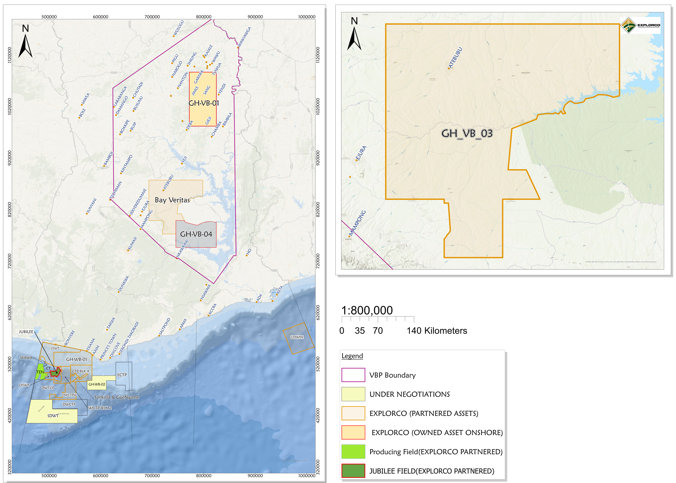Viewport: 676px width, 483px height.
Task: Select the Explorco Partnered Assets legend swatch
Action: [x=353, y=414]
